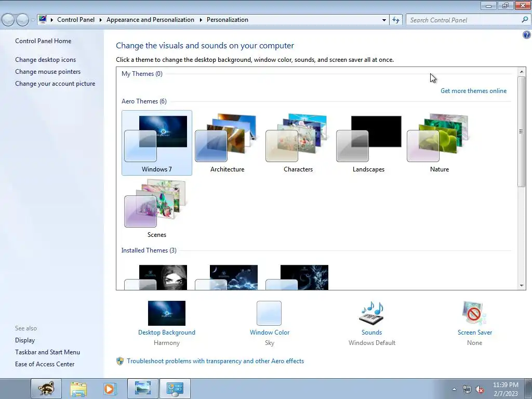532x399 pixels.
Task: Pick the Scenes theme
Action: pos(156,208)
